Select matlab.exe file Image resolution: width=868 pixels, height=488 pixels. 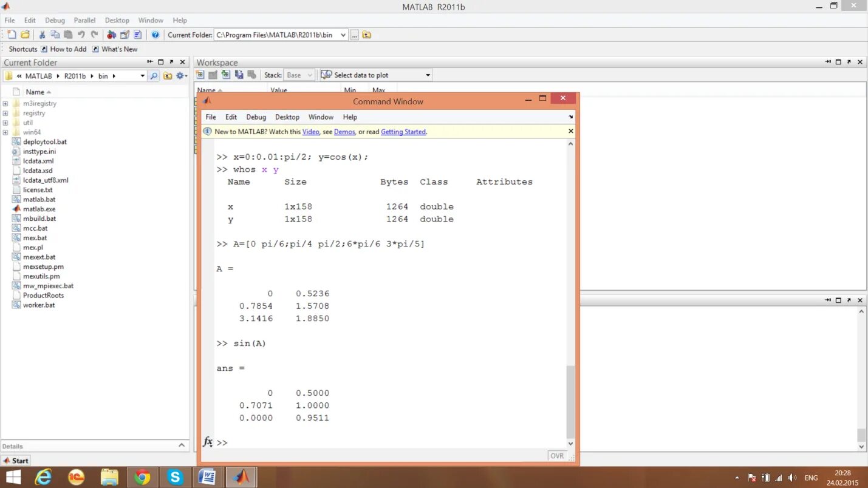39,209
